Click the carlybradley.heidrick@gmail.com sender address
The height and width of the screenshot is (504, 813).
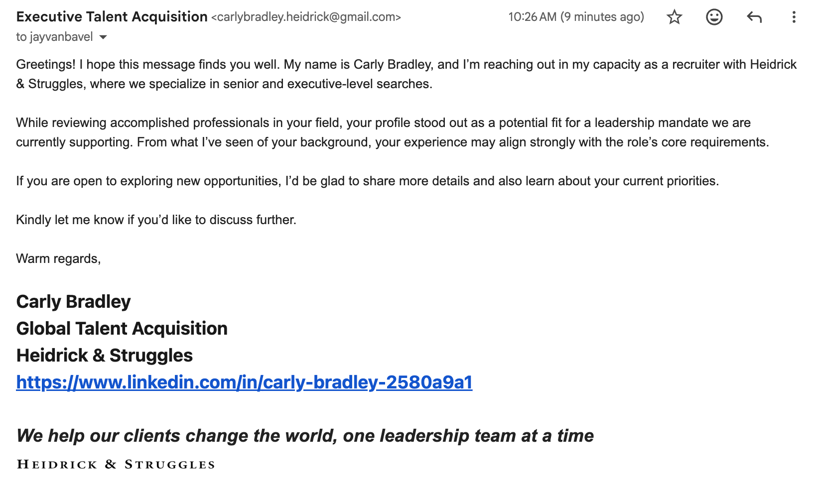click(306, 17)
